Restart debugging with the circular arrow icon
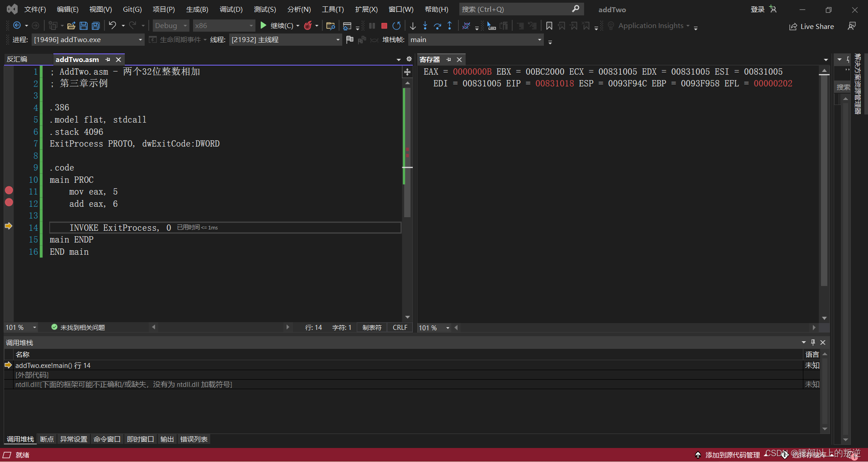The image size is (868, 462). point(396,26)
